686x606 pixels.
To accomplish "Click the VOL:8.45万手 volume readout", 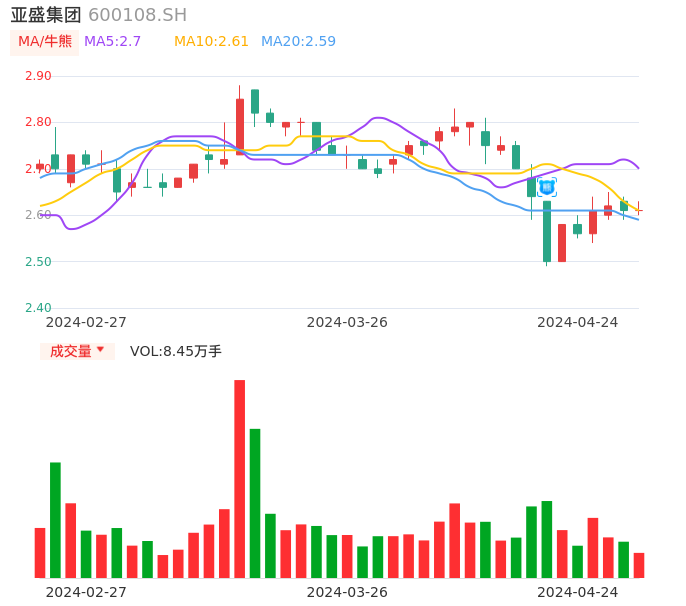I will pos(176,352).
